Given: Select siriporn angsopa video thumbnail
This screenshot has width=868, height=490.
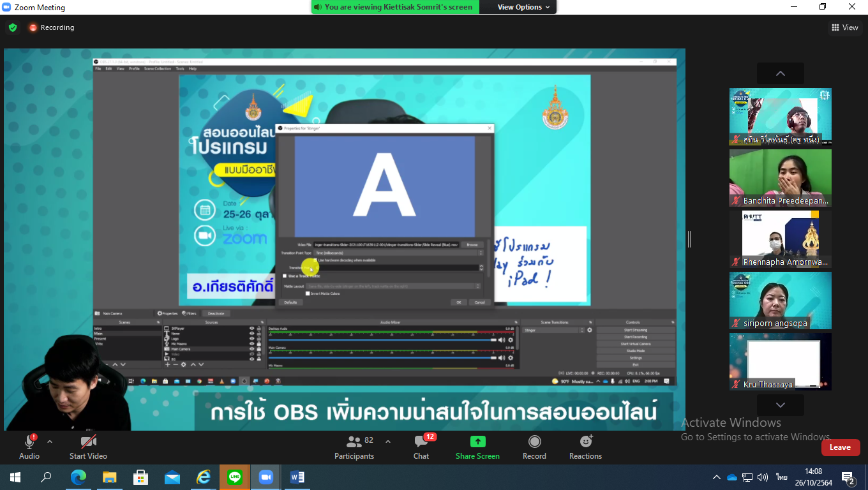Looking at the screenshot, I should pyautogui.click(x=781, y=301).
